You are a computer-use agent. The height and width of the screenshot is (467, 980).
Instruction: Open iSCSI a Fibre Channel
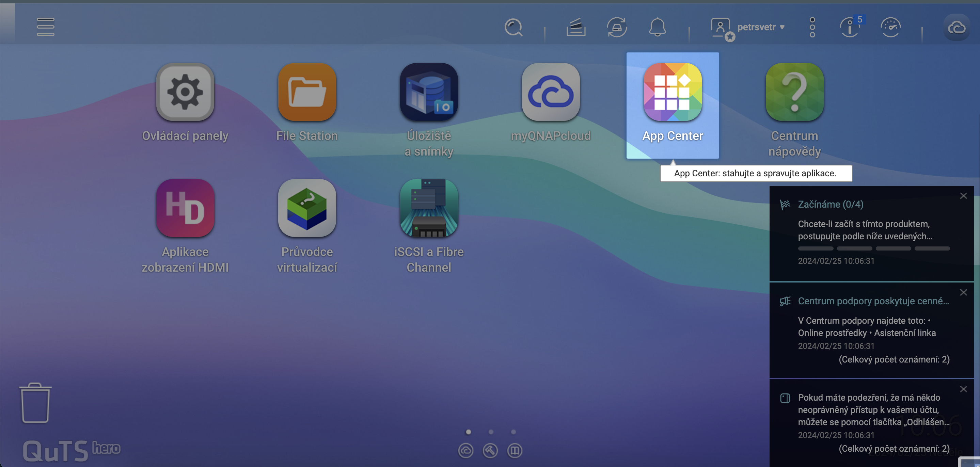pos(429,208)
